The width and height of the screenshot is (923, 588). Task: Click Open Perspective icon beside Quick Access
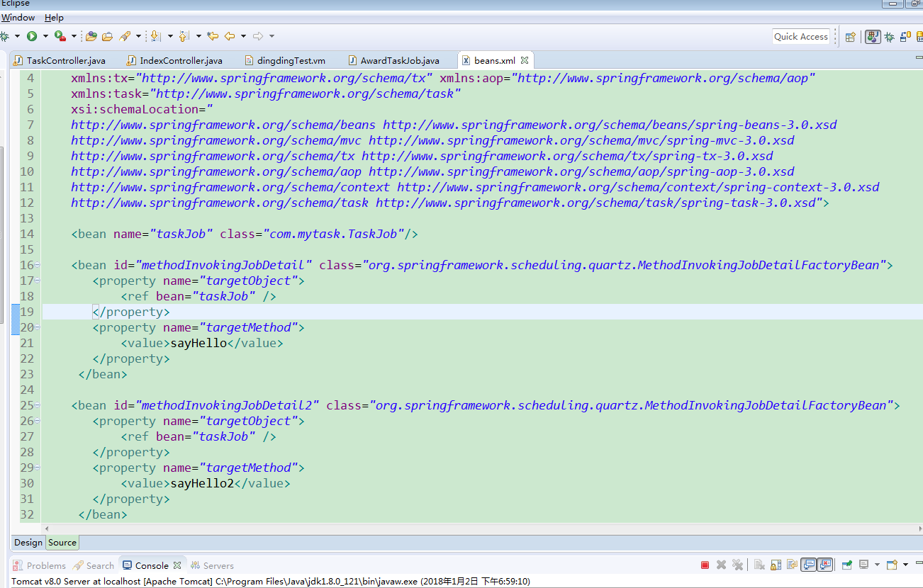[851, 37]
